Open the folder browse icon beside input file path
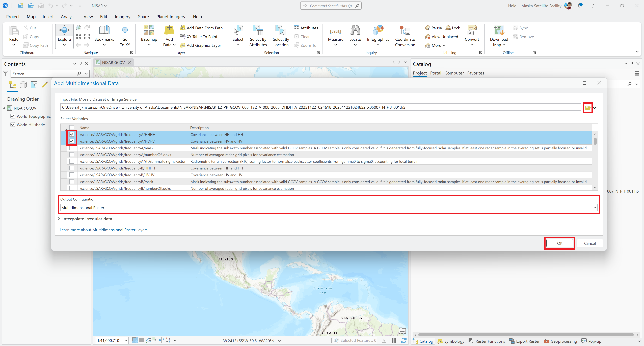Image resolution: width=644 pixels, height=346 pixels. [x=587, y=108]
